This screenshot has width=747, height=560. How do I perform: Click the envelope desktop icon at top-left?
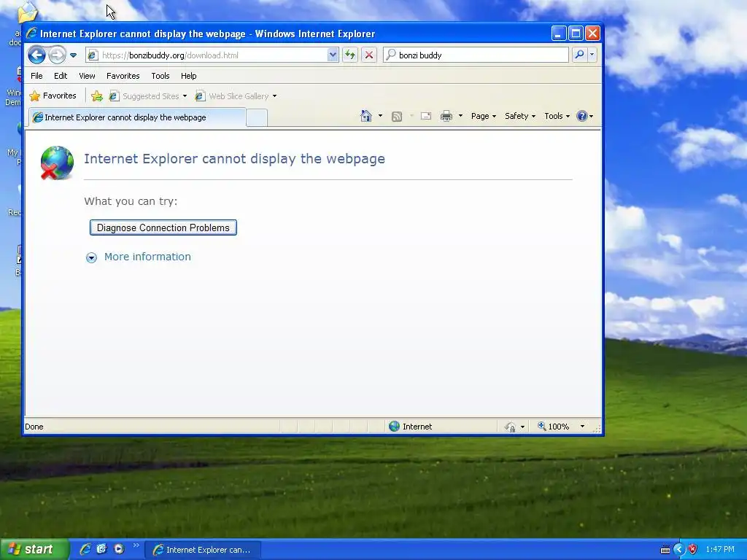(27, 12)
